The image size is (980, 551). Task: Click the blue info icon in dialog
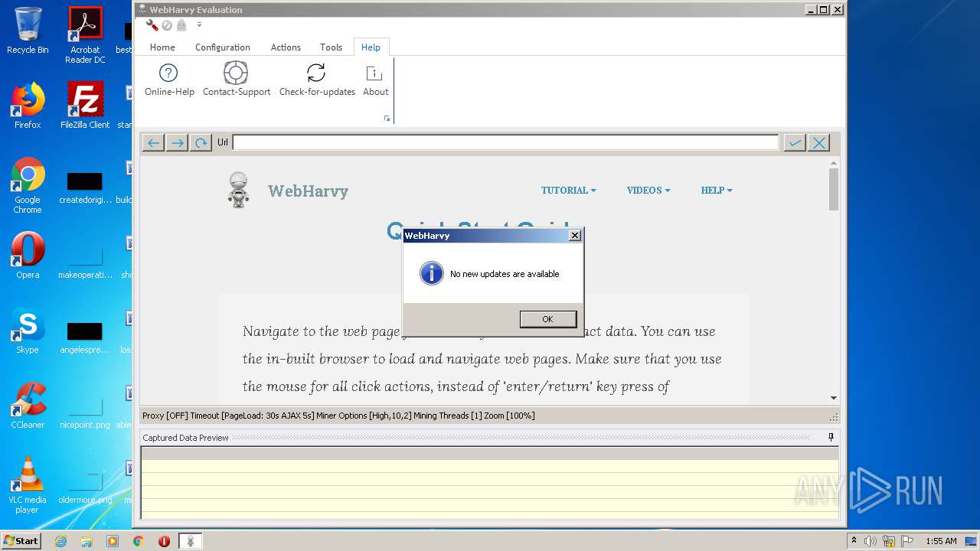432,273
